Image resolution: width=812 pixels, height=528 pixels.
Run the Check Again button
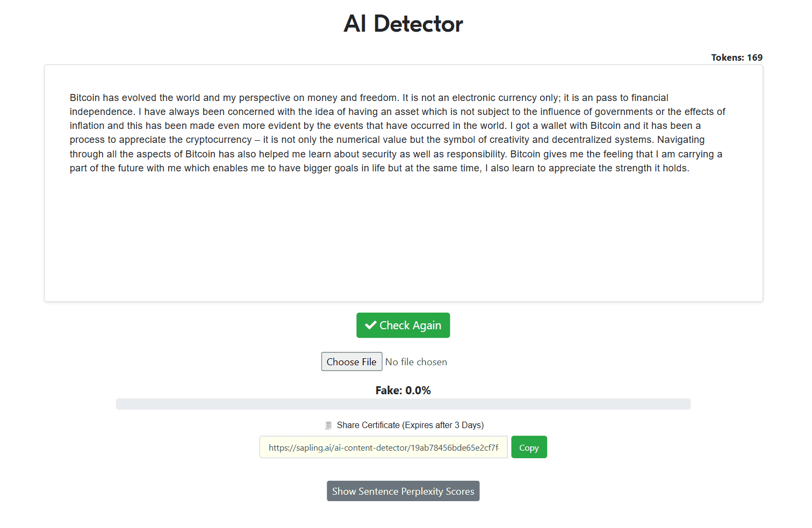(x=403, y=325)
